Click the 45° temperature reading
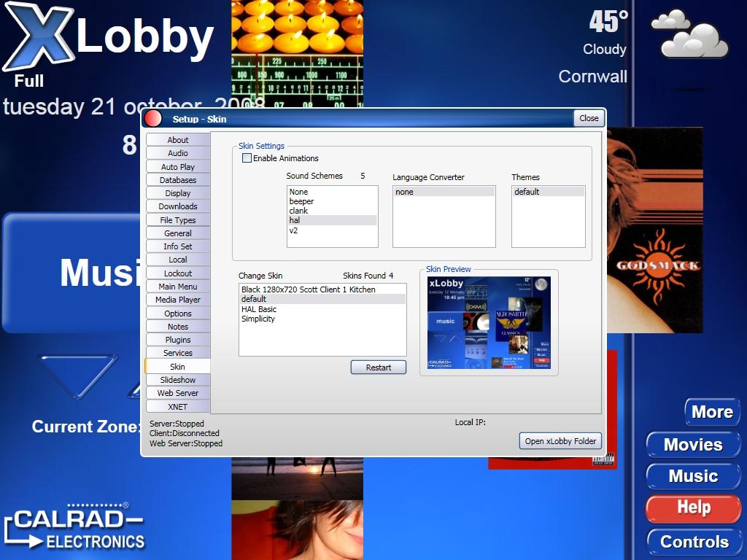The height and width of the screenshot is (560, 747). click(608, 21)
